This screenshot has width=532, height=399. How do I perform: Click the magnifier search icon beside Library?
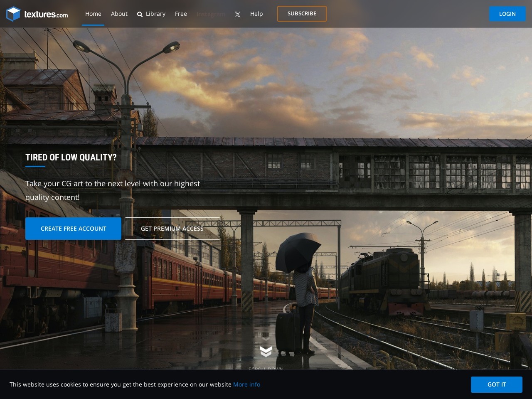[140, 15]
